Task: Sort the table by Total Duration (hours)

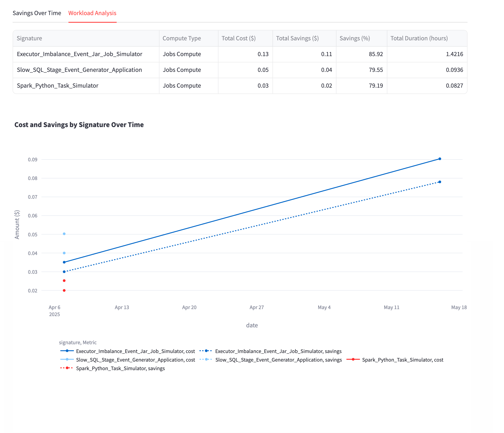Action: click(419, 38)
